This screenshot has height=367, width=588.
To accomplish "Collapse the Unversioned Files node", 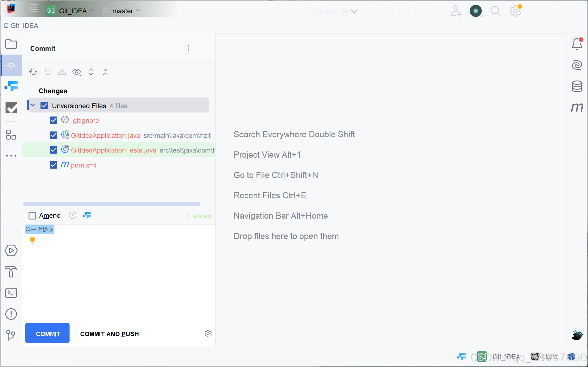I will pyautogui.click(x=33, y=105).
